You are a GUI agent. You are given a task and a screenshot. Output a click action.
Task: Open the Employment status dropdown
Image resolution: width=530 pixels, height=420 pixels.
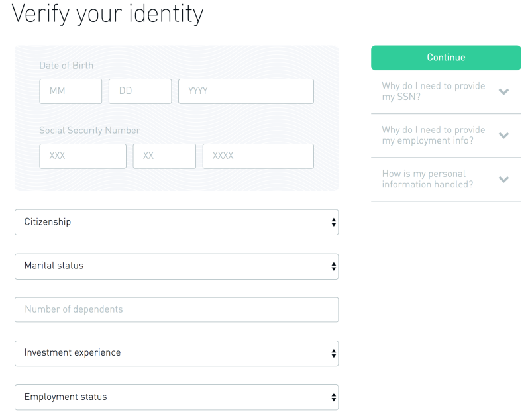point(176,397)
